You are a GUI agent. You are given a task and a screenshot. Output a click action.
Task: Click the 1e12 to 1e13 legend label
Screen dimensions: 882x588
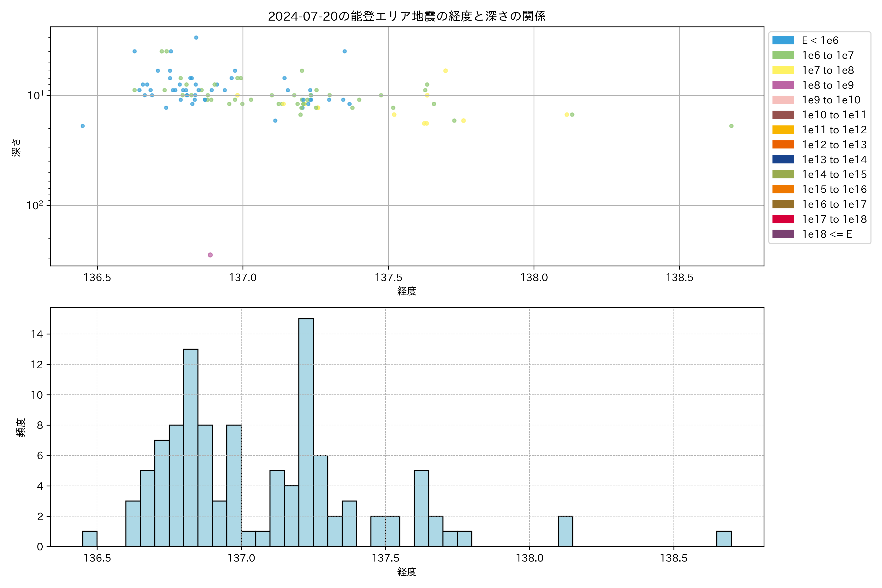click(834, 145)
